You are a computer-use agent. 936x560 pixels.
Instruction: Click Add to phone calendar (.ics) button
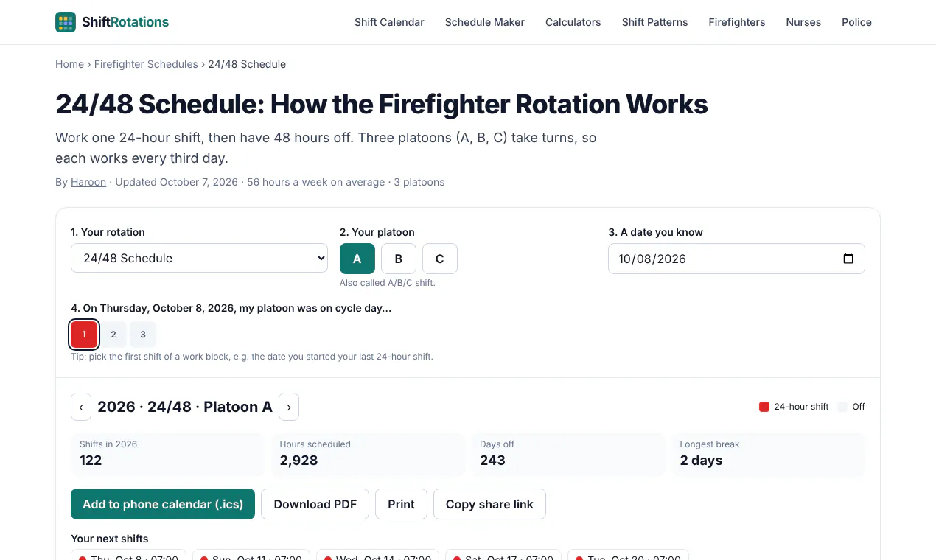coord(163,504)
